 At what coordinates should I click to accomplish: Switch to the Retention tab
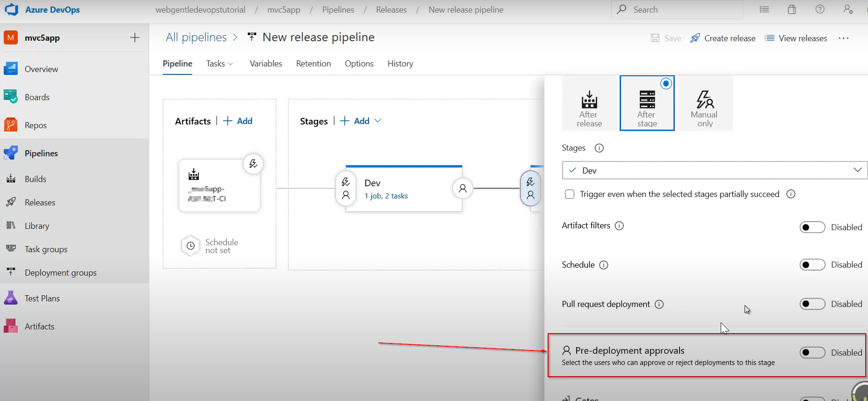pyautogui.click(x=313, y=64)
